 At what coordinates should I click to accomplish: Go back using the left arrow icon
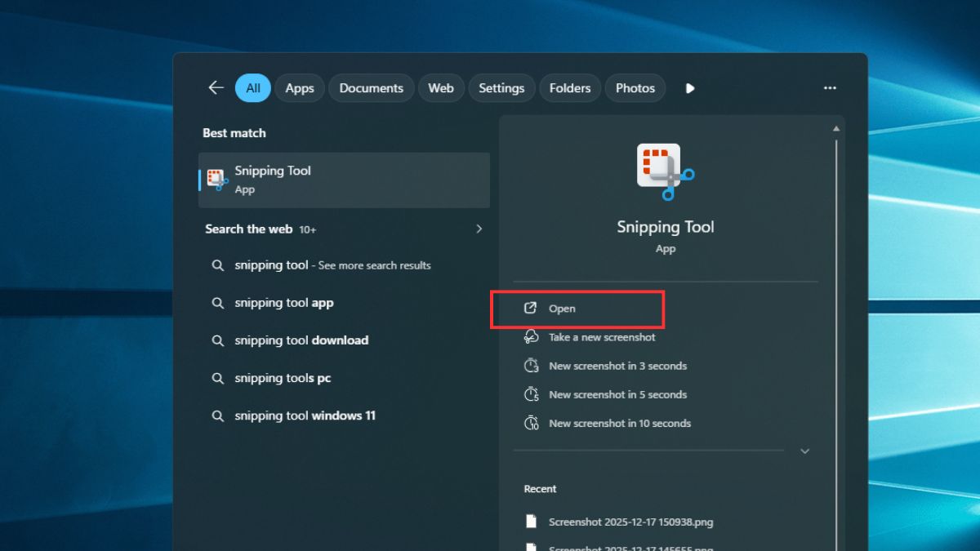[x=216, y=87]
